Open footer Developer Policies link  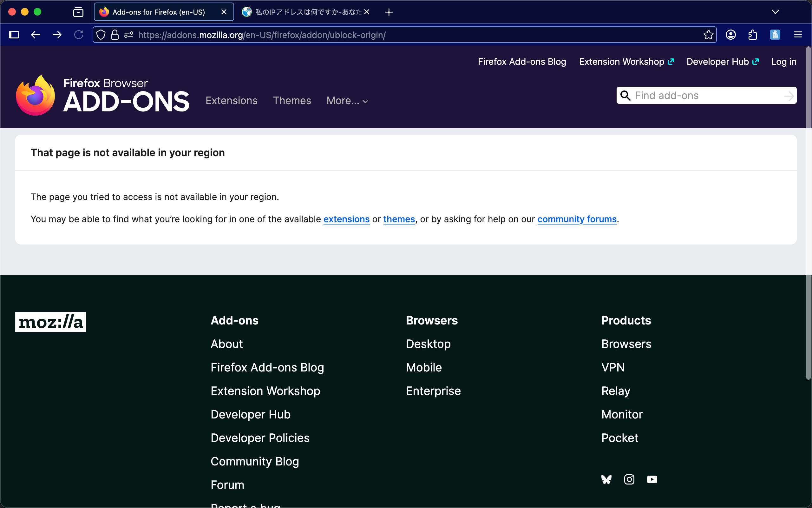pos(260,438)
